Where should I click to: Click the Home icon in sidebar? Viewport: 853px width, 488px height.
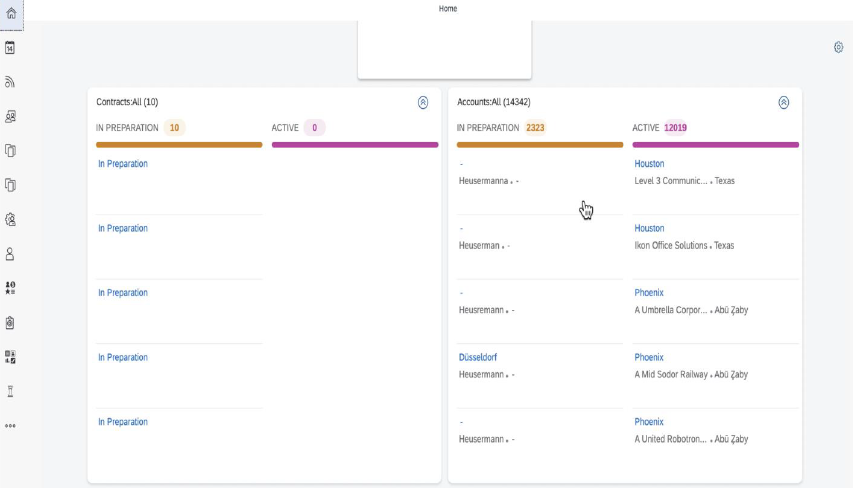click(x=11, y=12)
